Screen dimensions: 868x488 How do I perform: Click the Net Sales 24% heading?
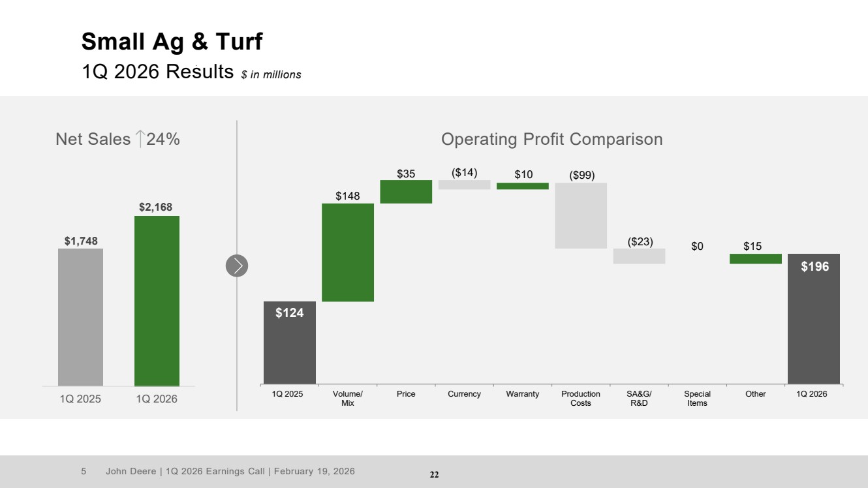click(117, 139)
